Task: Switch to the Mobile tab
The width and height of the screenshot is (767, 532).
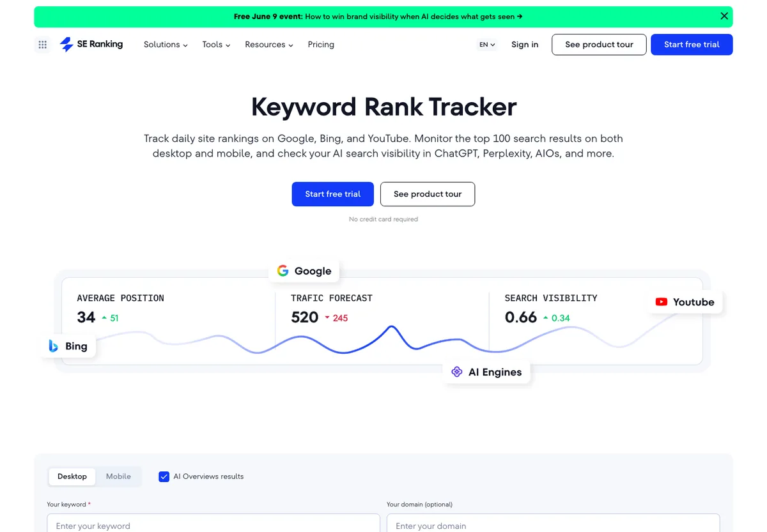Action: point(118,476)
